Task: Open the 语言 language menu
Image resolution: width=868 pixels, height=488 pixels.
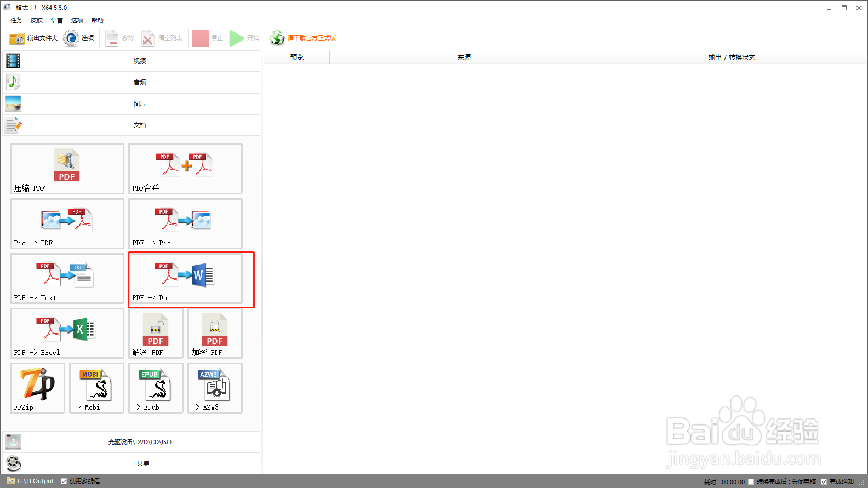Action: (57, 20)
